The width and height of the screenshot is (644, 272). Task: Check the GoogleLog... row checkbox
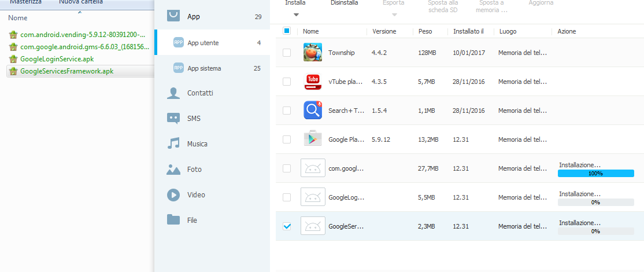click(x=287, y=197)
